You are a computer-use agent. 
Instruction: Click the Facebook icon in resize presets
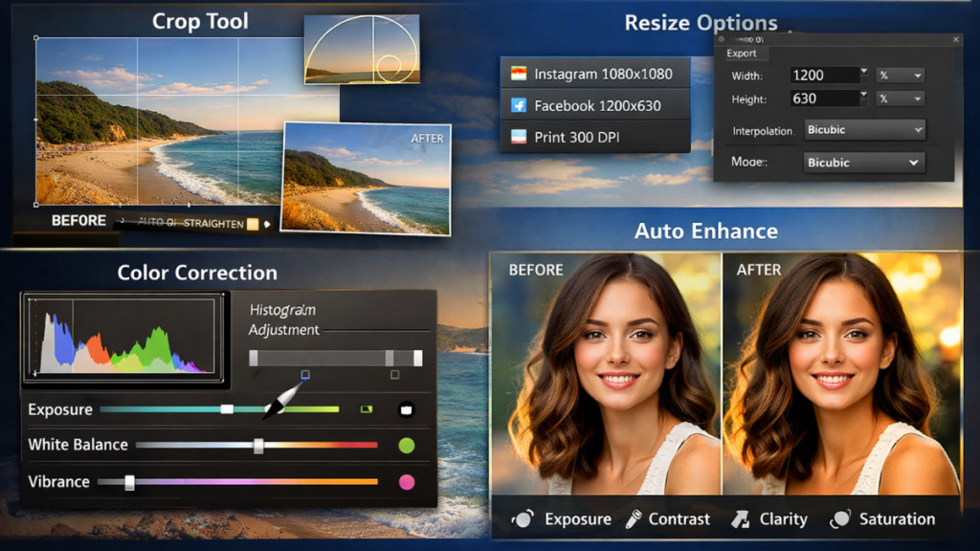click(x=518, y=105)
